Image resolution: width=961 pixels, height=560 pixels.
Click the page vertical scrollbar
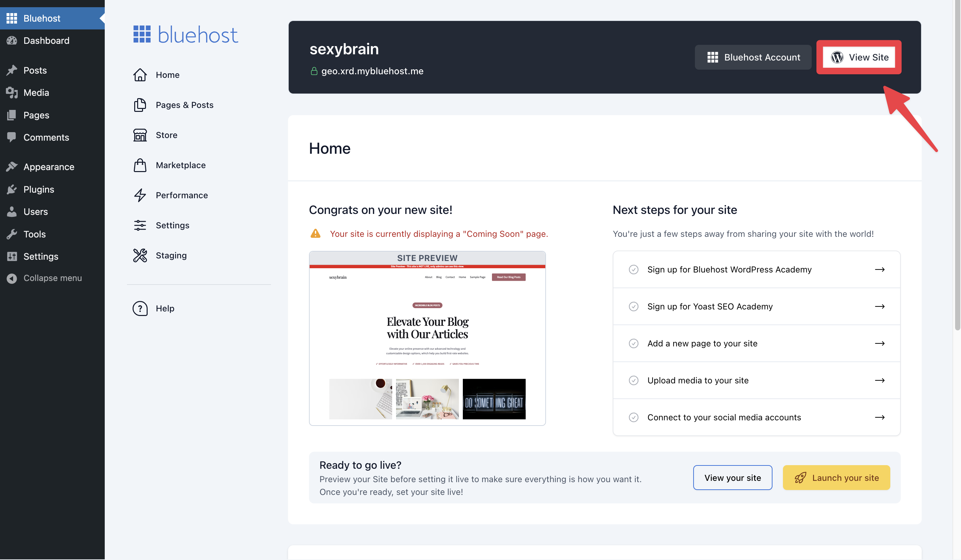point(957,165)
